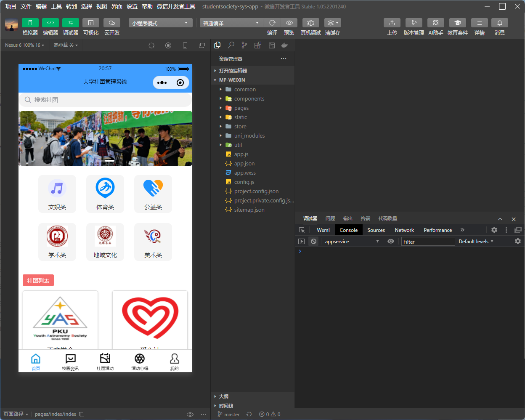Expand the uni_modules folder

pos(252,136)
